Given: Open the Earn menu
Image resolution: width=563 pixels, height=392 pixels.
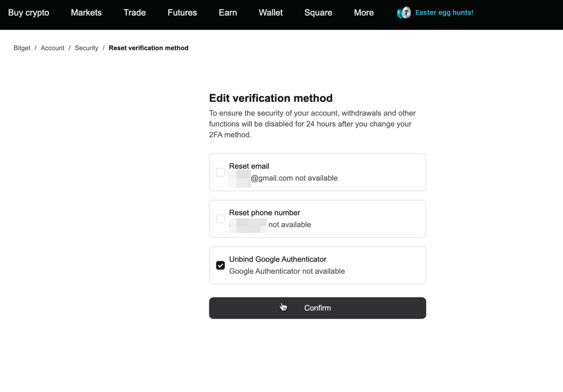Looking at the screenshot, I should click(x=227, y=13).
